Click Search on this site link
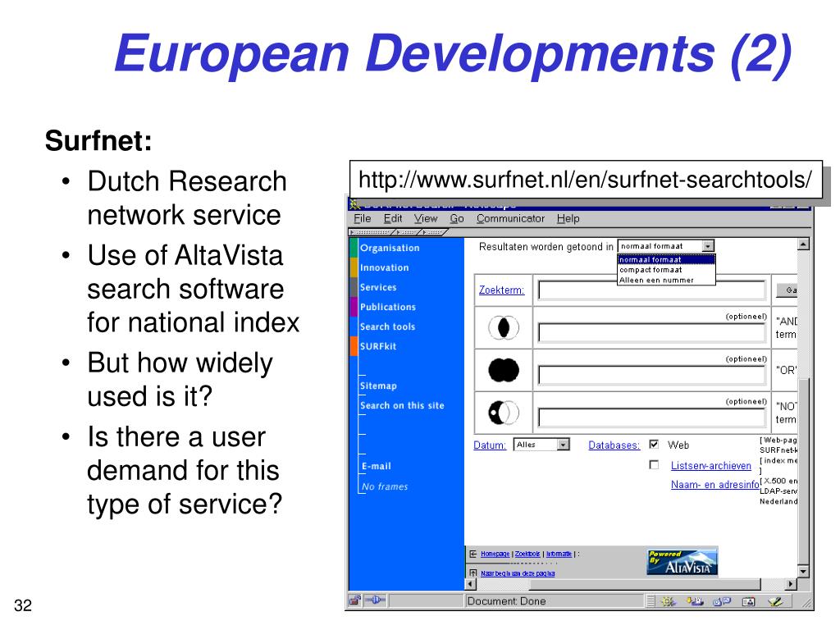840x630 pixels. coord(402,405)
